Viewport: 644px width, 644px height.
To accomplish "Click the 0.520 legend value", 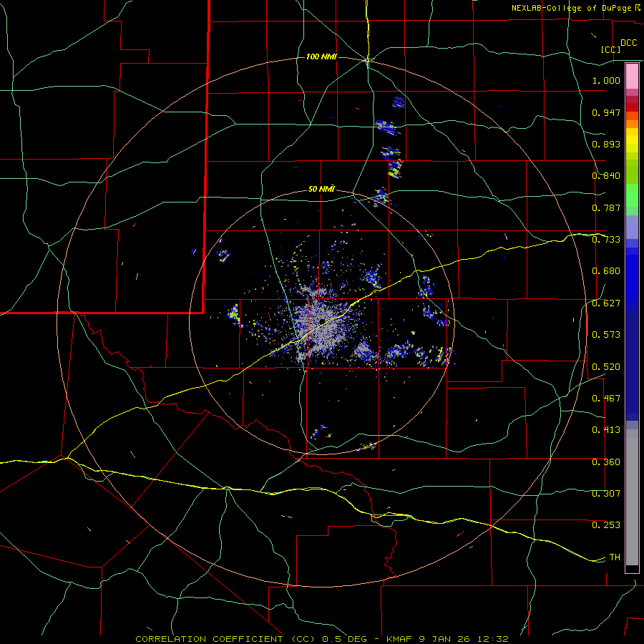I will (606, 367).
